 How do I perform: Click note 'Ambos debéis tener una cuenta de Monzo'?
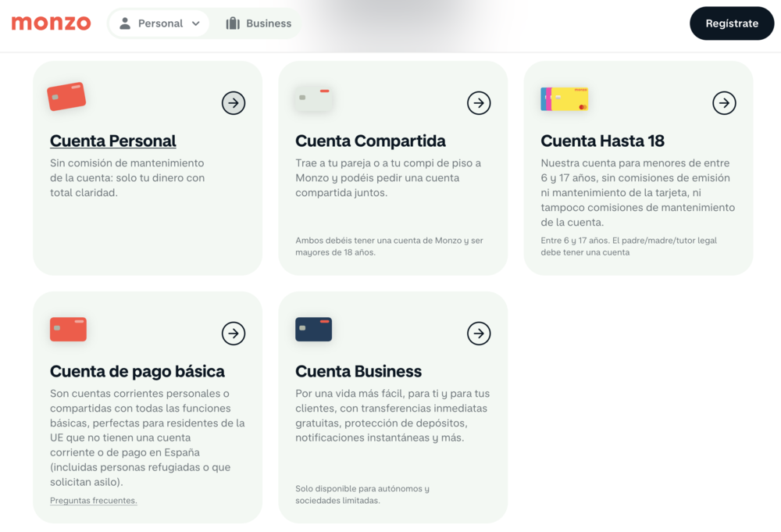pos(379,241)
